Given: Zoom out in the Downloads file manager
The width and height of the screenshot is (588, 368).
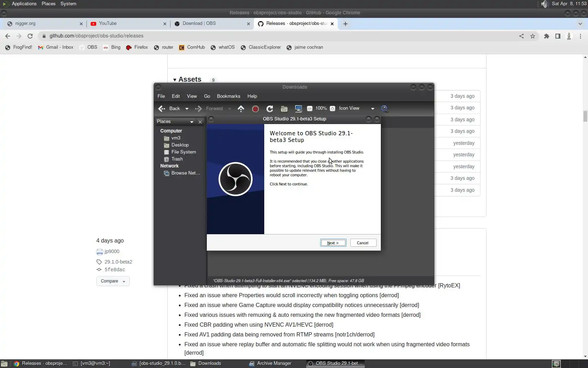Looking at the screenshot, I should pos(309,109).
